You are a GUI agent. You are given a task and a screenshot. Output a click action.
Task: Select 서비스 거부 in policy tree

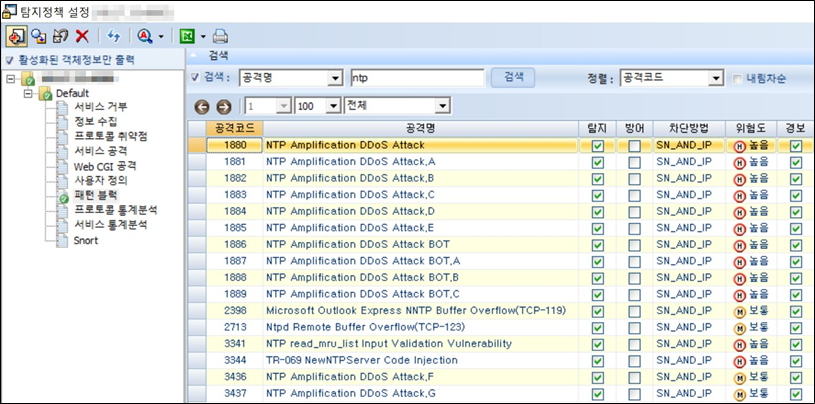pos(101,107)
